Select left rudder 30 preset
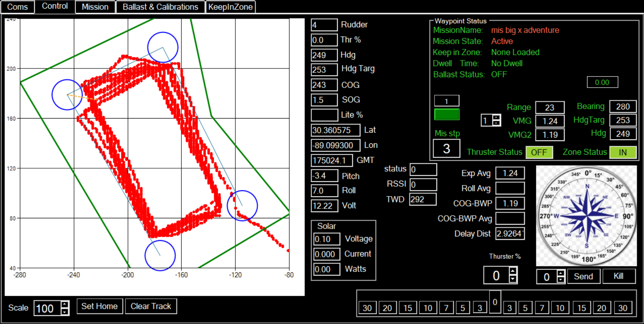The height and width of the screenshot is (324, 644). [367, 308]
